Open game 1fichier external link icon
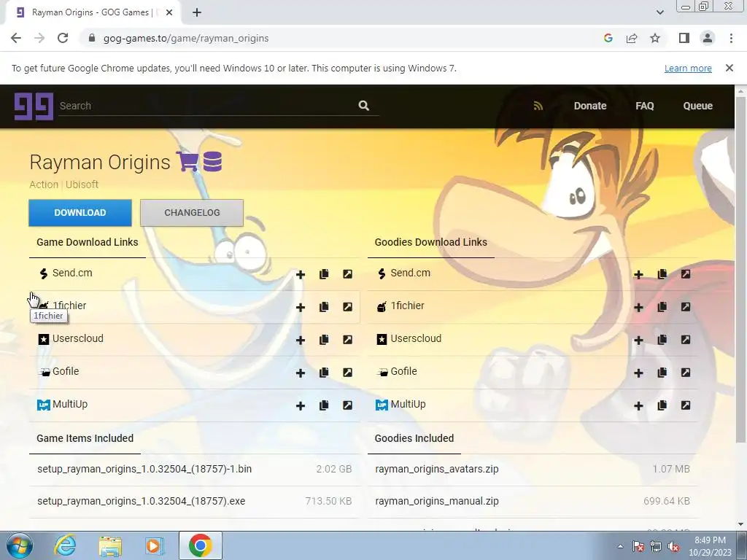This screenshot has width=747, height=560. click(x=348, y=307)
